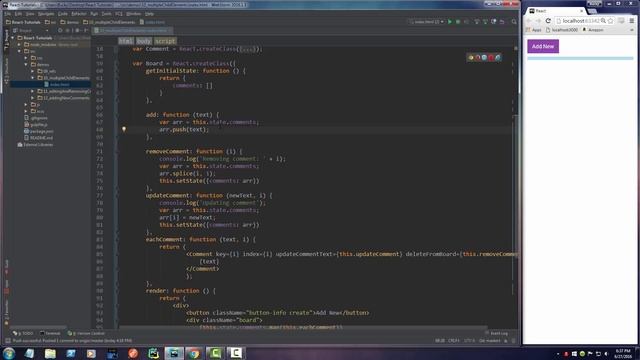
Task: Reload the Chrome page
Action: tap(548, 20)
